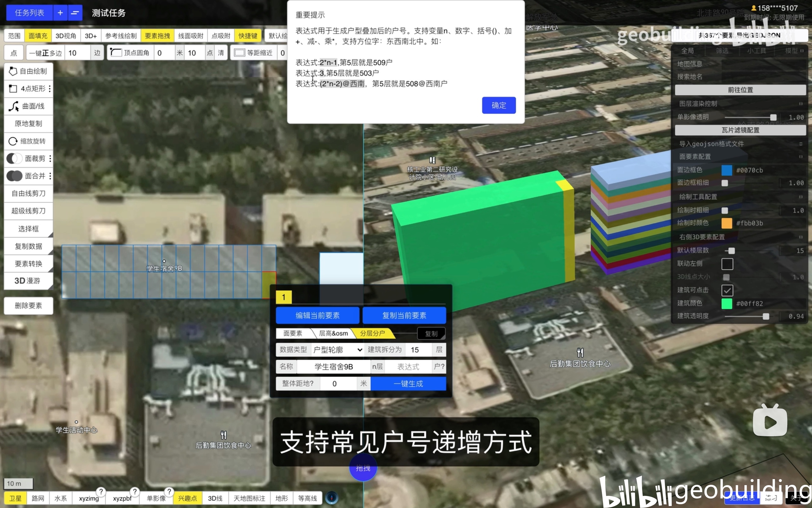Enable the 兴趣点 POI layer
812x508 pixels.
[187, 498]
